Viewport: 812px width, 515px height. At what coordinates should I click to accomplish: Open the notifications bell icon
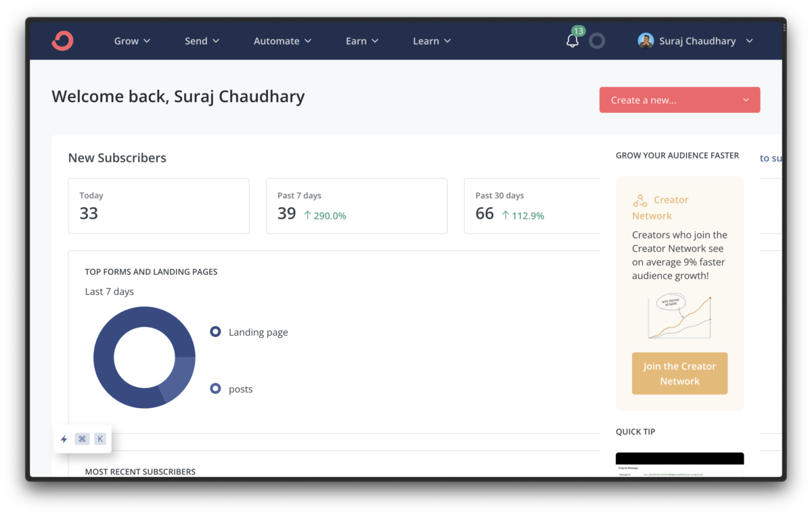tap(572, 41)
